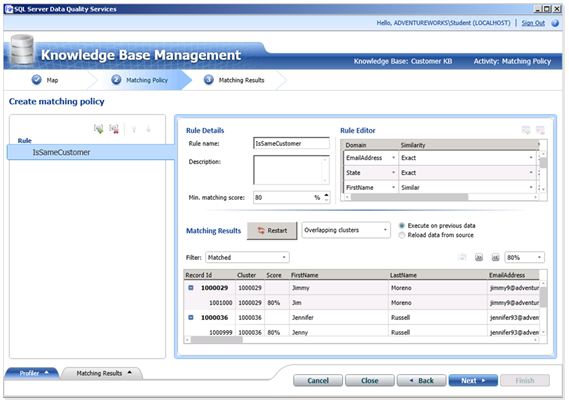Click the FirstName column header
The height and width of the screenshot is (403, 569).
339,275
